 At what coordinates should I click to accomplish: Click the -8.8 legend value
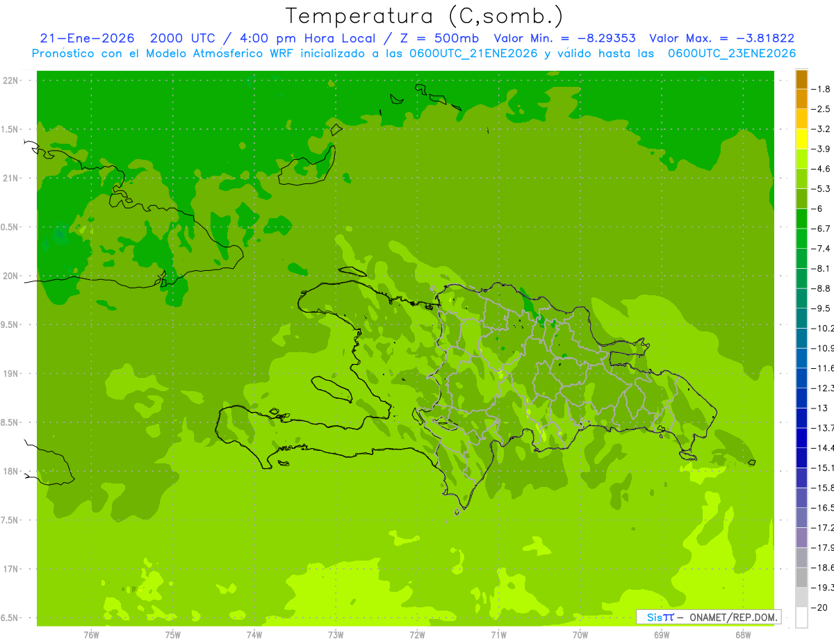(820, 288)
